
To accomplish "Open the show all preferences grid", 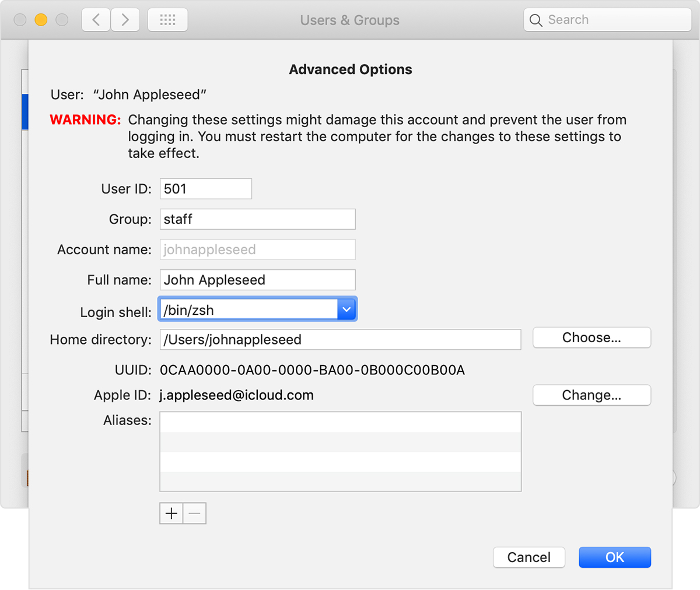I will [x=167, y=20].
